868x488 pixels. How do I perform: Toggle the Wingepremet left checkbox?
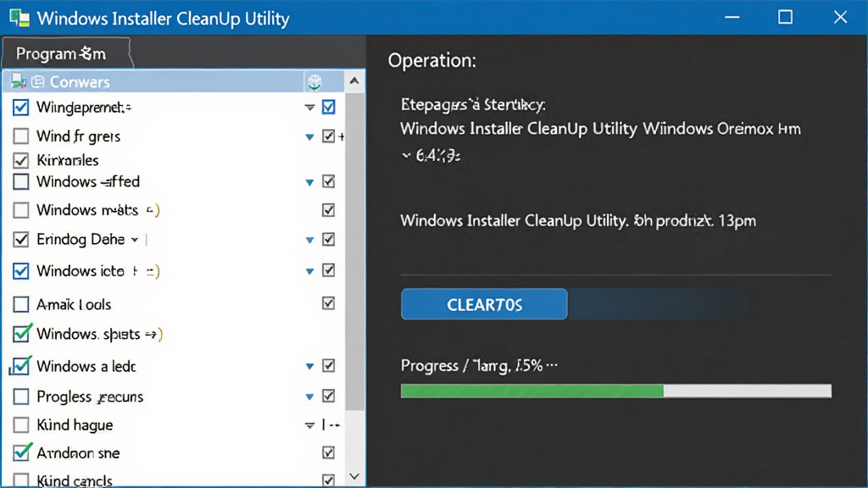pyautogui.click(x=21, y=108)
